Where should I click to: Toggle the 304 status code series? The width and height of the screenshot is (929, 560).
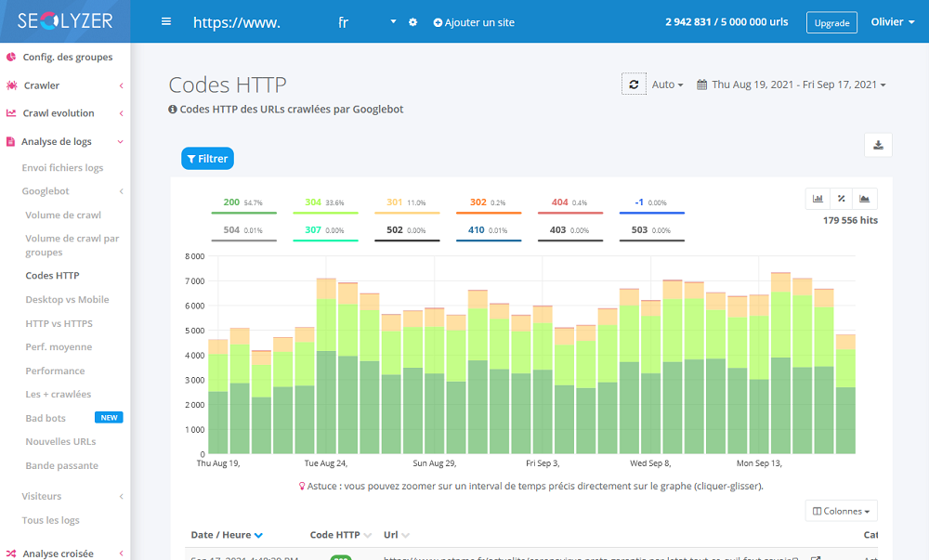(x=325, y=204)
